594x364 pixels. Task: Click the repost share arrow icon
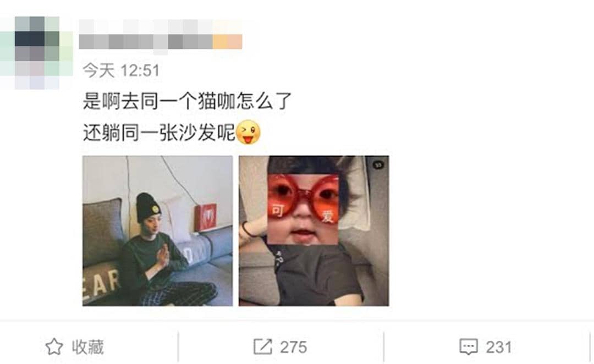click(x=262, y=346)
